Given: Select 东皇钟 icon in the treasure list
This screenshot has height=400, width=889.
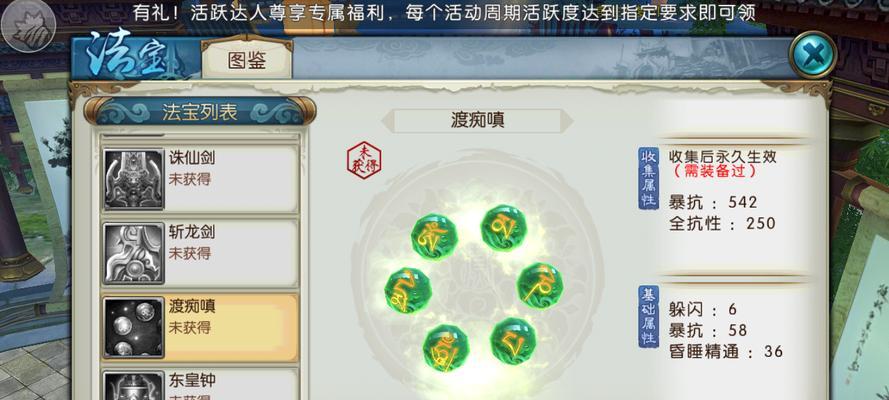Looking at the screenshot, I should (134, 386).
